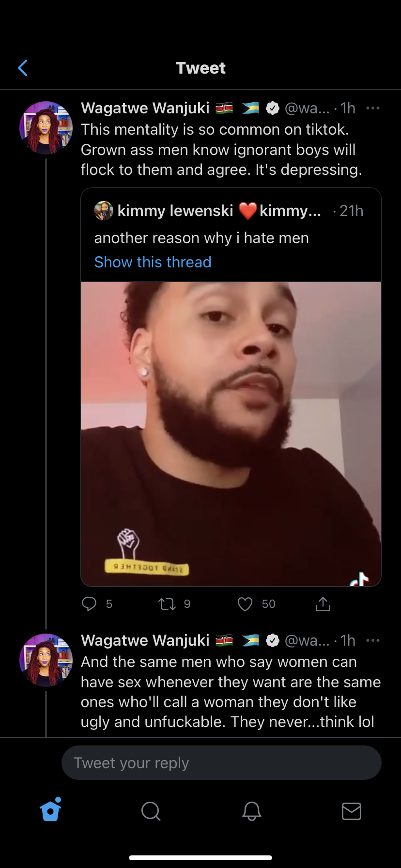The height and width of the screenshot is (868, 401).
Task: Share the first tweet
Action: 323,604
